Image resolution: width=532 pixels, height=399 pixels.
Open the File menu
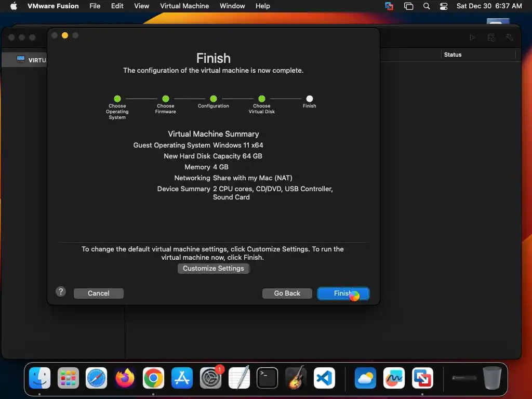95,6
